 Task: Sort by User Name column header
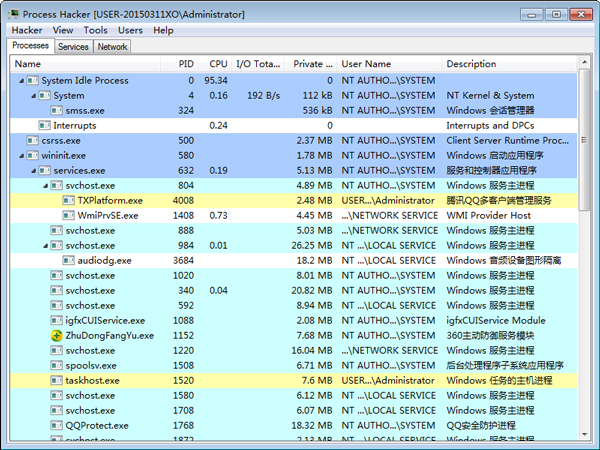tap(389, 64)
